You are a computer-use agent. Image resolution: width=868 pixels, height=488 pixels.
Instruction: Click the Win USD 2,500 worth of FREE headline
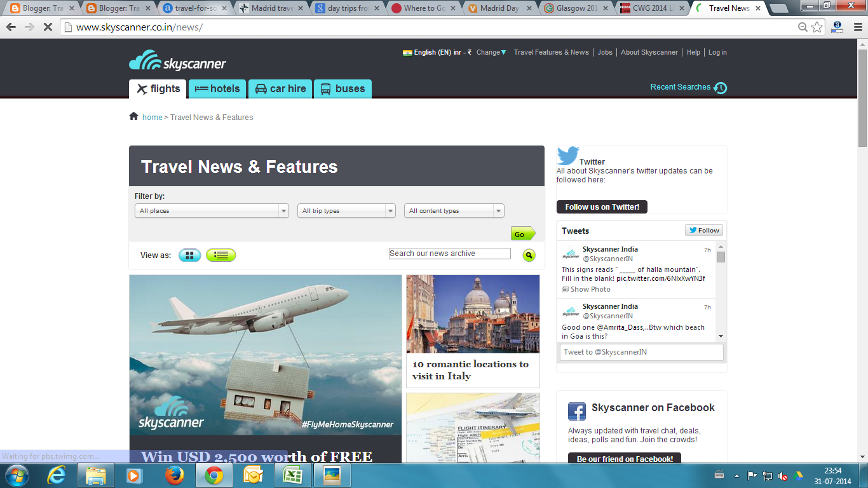[x=257, y=456]
